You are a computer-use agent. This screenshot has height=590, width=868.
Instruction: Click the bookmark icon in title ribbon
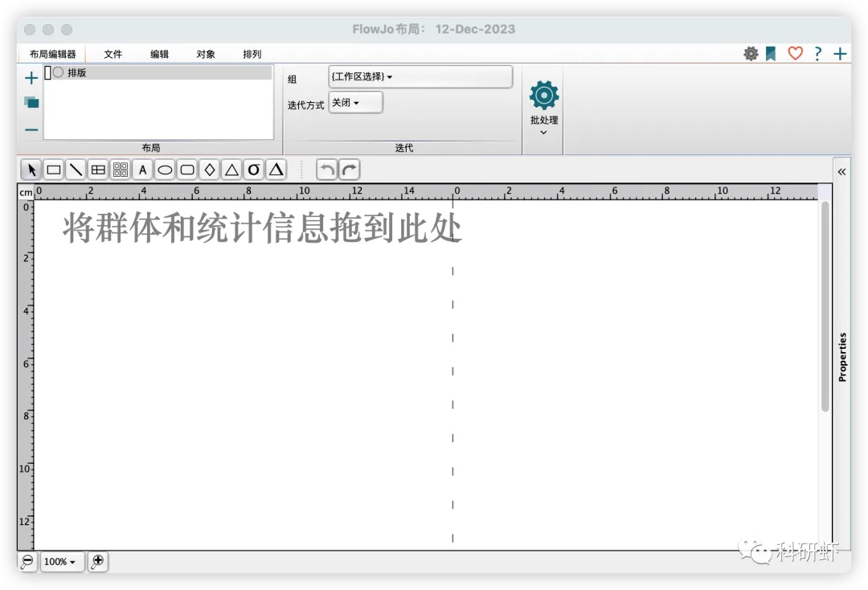[771, 54]
